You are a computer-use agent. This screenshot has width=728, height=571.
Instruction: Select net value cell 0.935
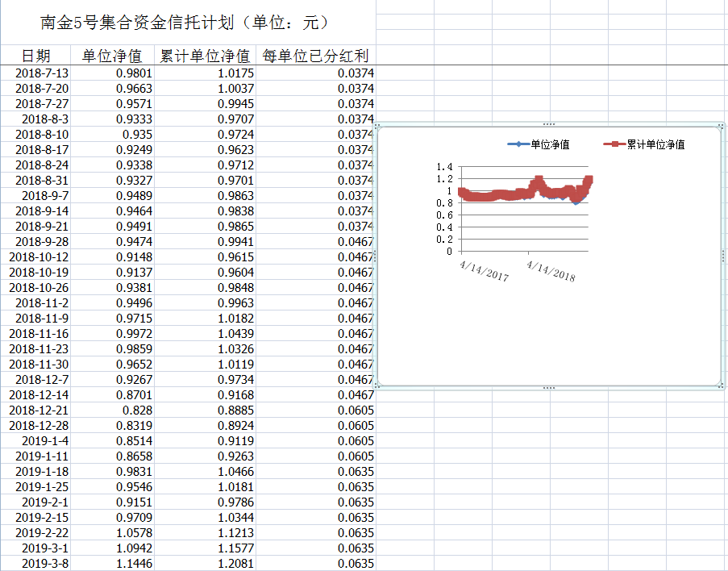112,134
